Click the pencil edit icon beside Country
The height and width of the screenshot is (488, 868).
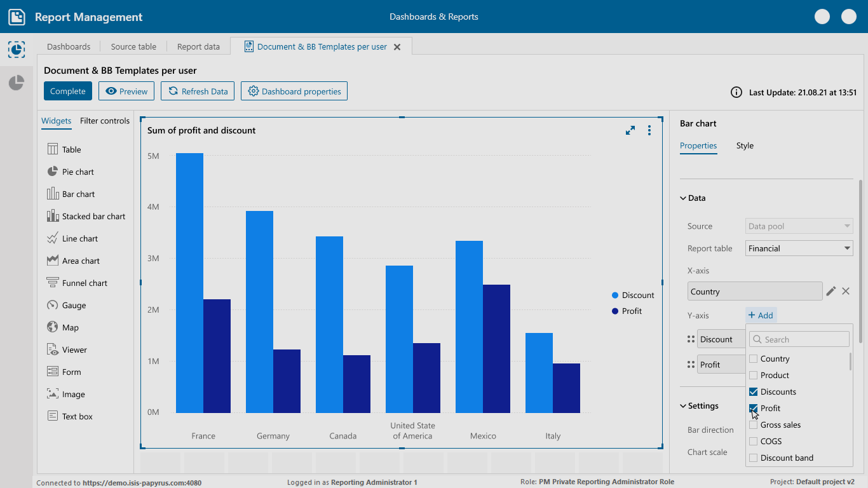[831, 291]
